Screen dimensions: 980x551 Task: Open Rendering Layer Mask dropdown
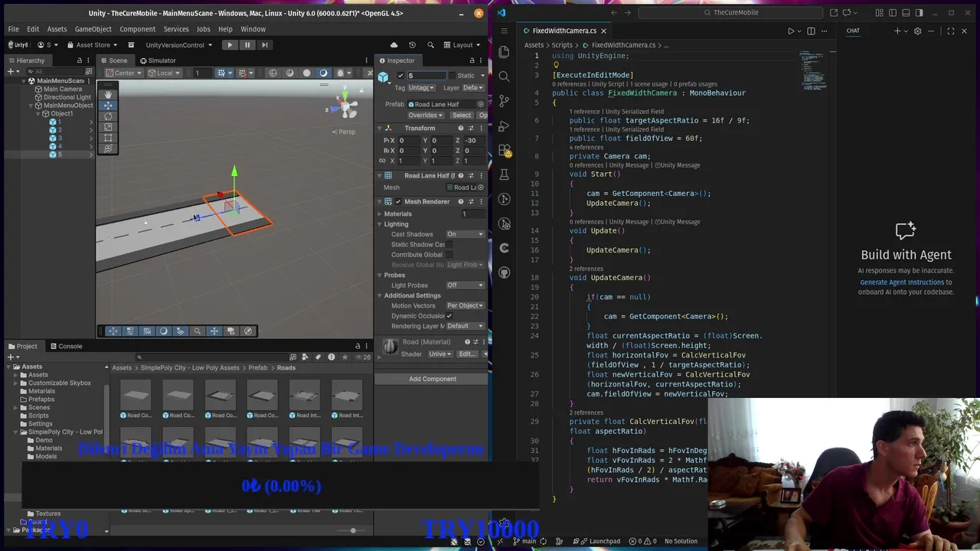(465, 326)
